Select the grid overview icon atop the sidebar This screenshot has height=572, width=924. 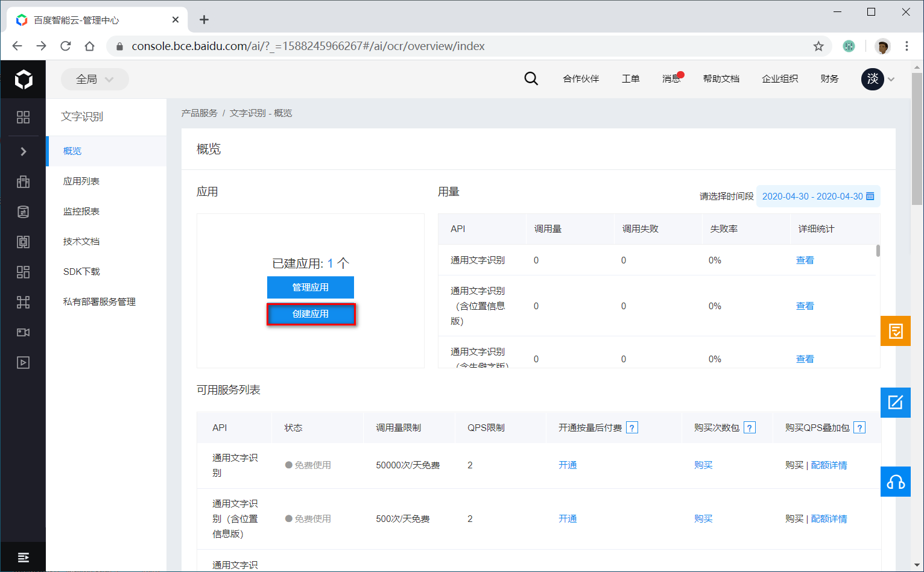click(22, 118)
